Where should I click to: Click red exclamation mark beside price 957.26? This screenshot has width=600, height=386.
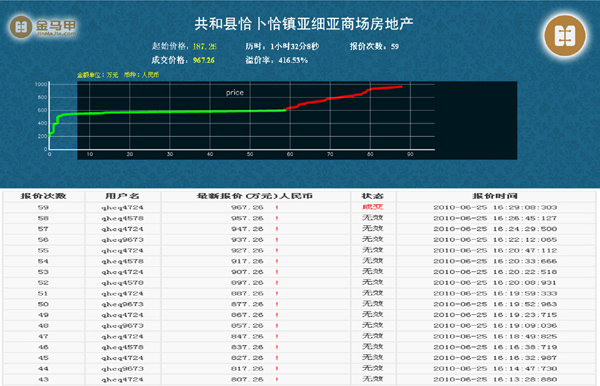coord(277,218)
